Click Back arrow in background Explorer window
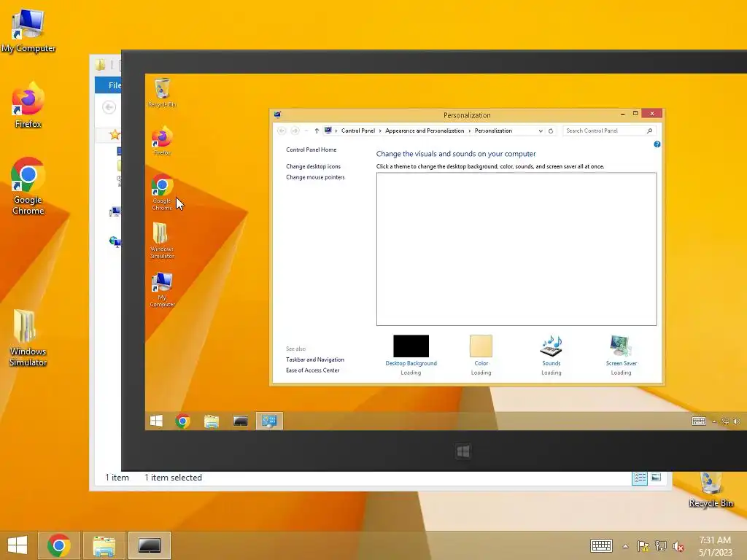Viewport: 747px width, 560px height. pos(109,107)
